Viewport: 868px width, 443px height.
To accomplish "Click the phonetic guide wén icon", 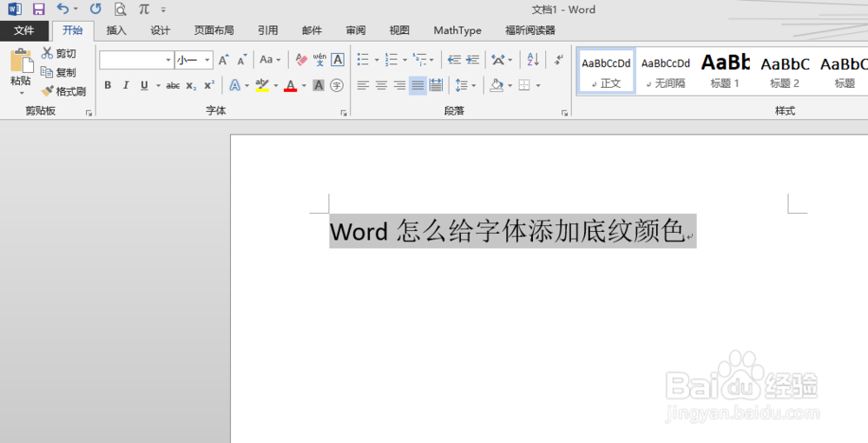I will pyautogui.click(x=319, y=59).
